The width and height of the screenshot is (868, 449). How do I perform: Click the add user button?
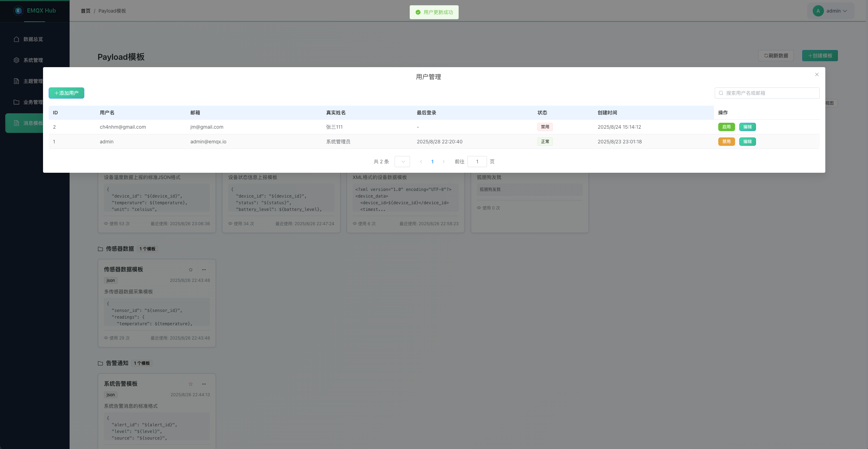point(66,93)
